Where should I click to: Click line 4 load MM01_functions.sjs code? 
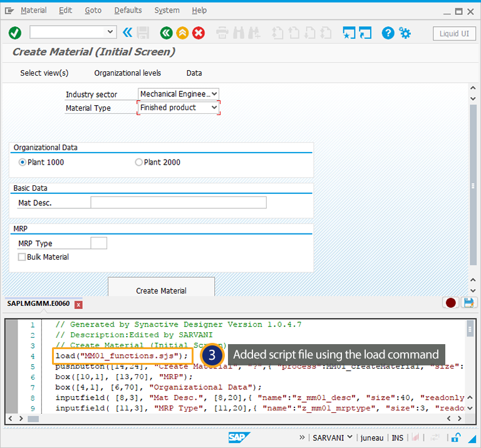122,356
